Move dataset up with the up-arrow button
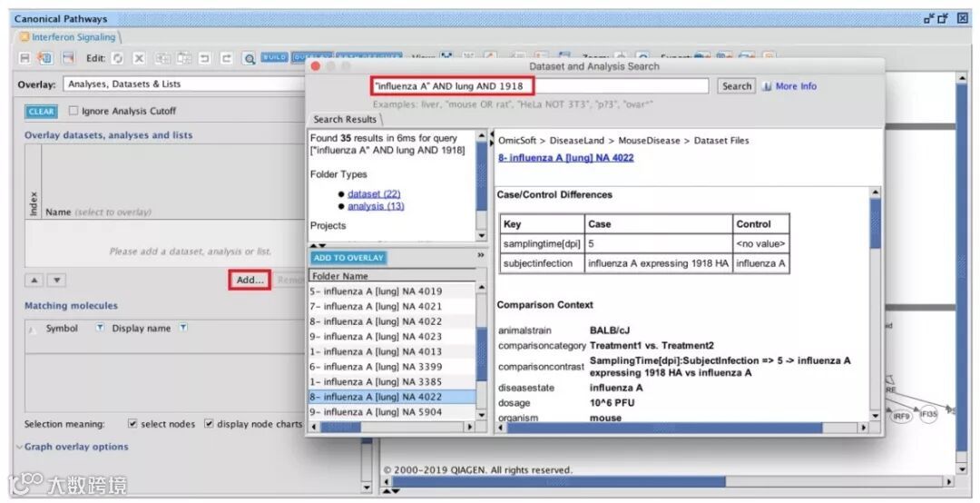This screenshot has height=503, width=980. coord(34,281)
